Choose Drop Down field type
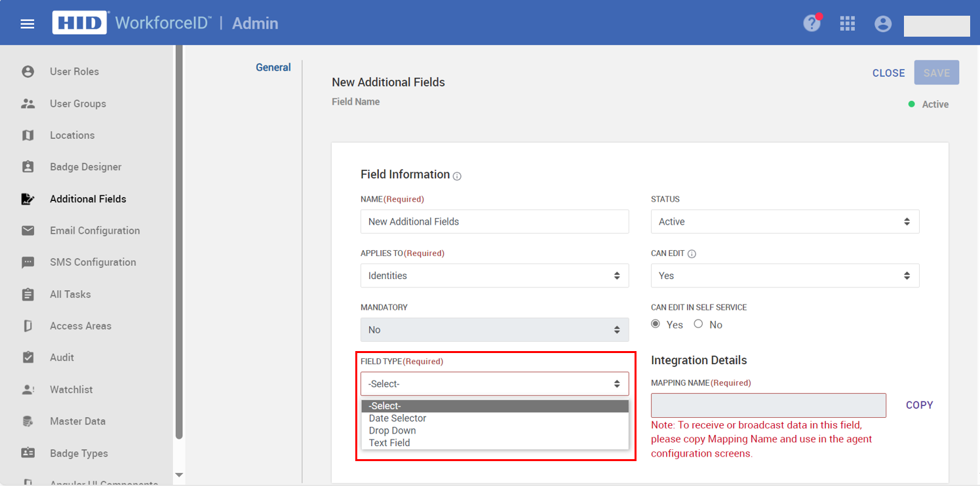 (495, 430)
